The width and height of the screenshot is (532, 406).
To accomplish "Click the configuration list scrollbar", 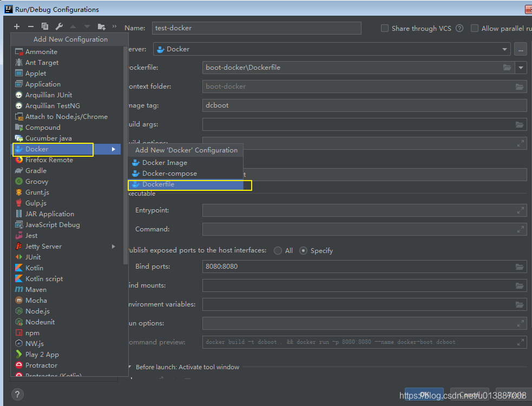I will pos(125,156).
